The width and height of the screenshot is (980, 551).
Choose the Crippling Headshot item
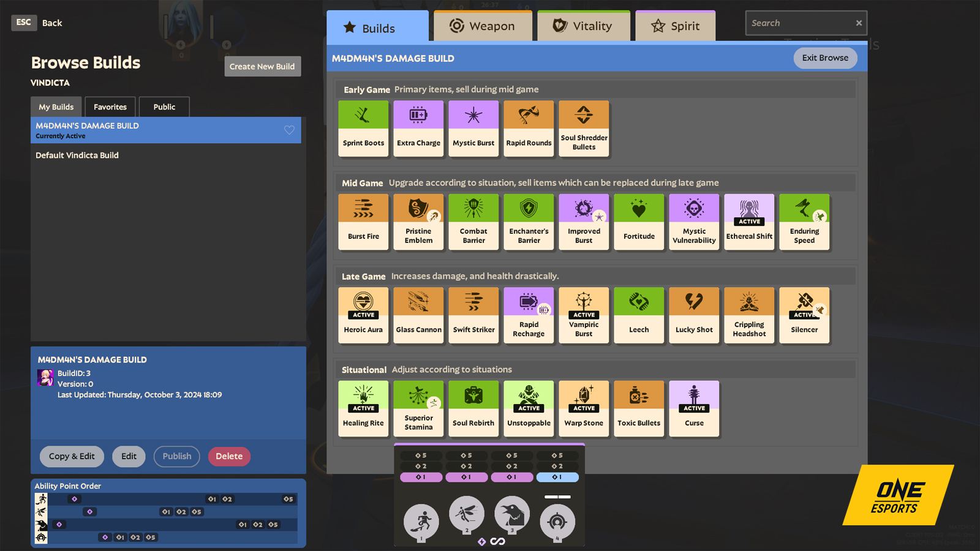pos(749,315)
